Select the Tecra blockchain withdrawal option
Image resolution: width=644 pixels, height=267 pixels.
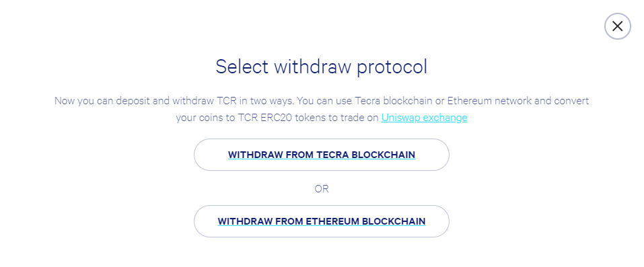point(322,155)
